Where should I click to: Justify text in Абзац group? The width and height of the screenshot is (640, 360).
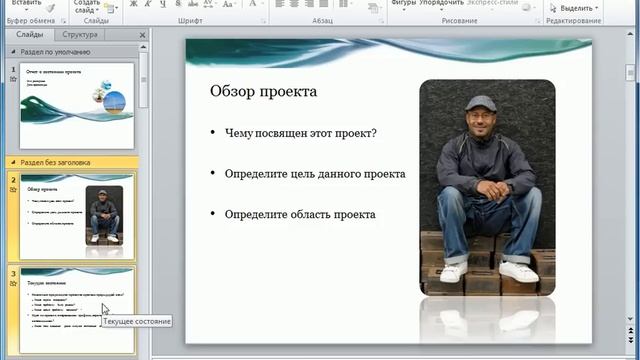[324, 4]
